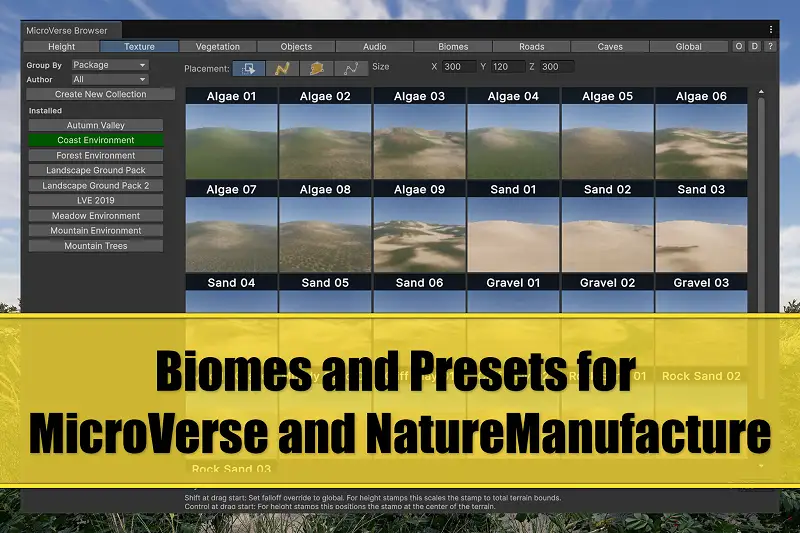Open the Author All dropdown
Image resolution: width=800 pixels, height=533 pixels.
110,79
